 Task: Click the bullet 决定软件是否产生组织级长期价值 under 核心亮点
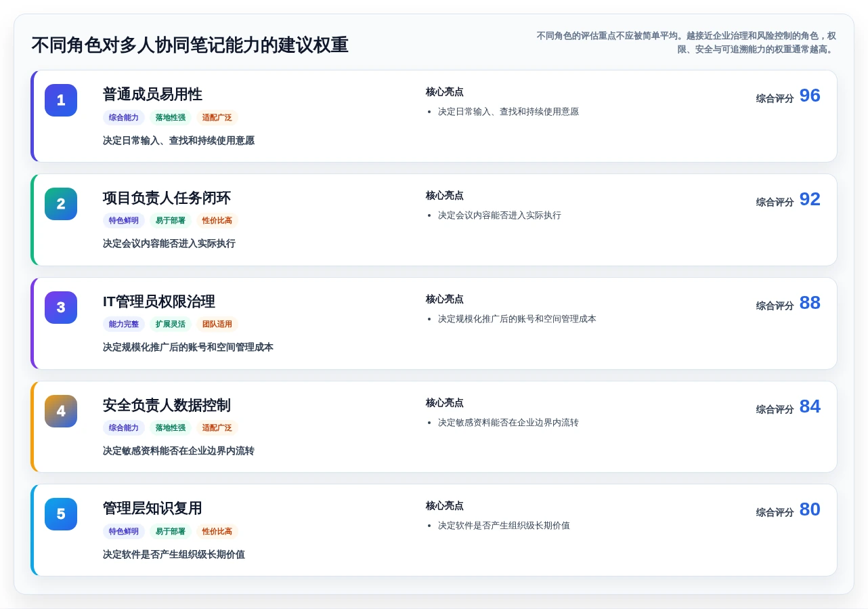(504, 526)
